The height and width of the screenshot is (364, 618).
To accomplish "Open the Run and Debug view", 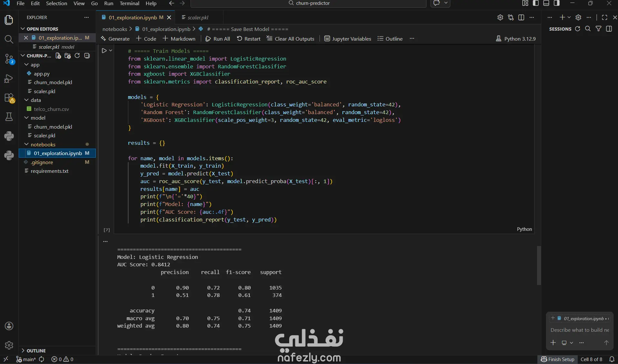I will click(9, 79).
